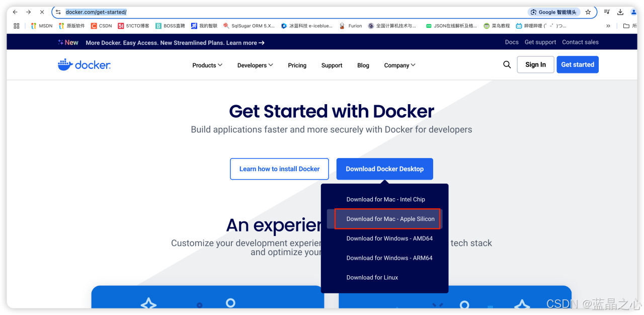This screenshot has height=315, width=644.
Task: Open the 全国计算机技术 bookmark
Action: pos(392,26)
